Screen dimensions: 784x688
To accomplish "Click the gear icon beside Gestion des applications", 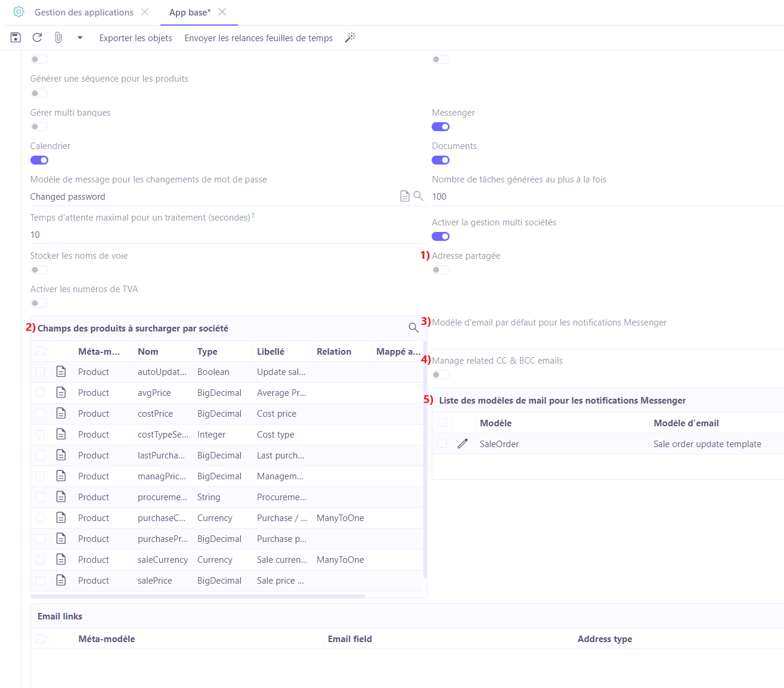I will [x=19, y=12].
